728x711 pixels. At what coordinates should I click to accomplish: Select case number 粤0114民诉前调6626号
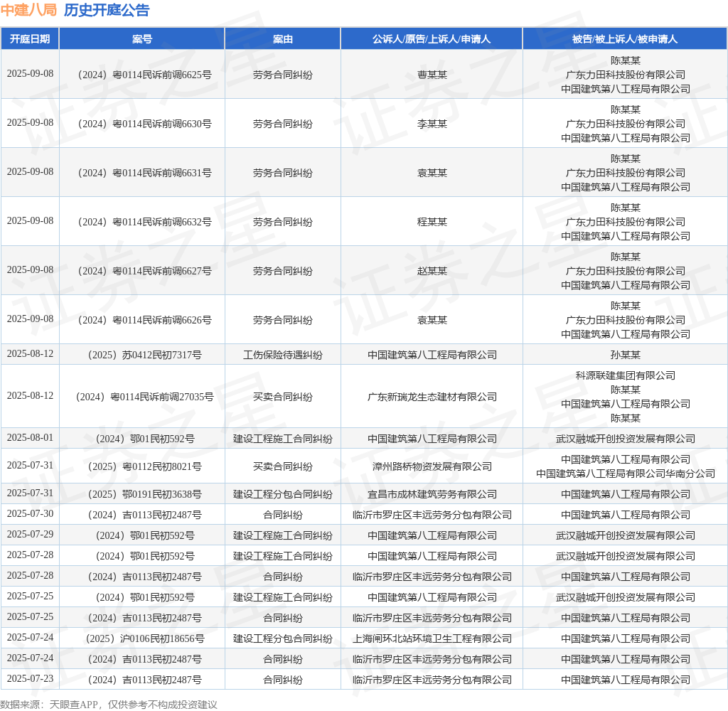[x=144, y=321]
